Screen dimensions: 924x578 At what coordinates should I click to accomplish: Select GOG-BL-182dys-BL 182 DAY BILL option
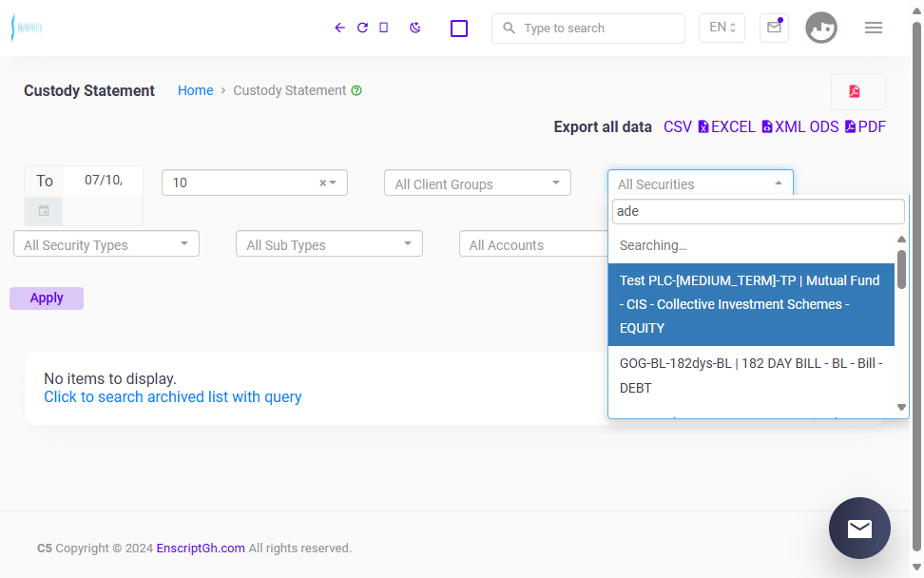tap(751, 376)
